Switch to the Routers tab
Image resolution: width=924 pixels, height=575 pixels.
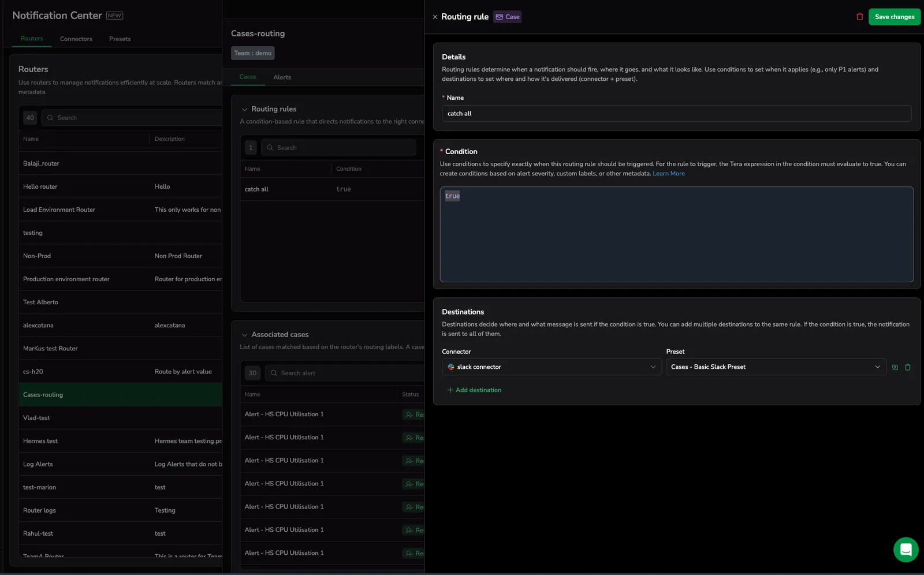pyautogui.click(x=32, y=39)
